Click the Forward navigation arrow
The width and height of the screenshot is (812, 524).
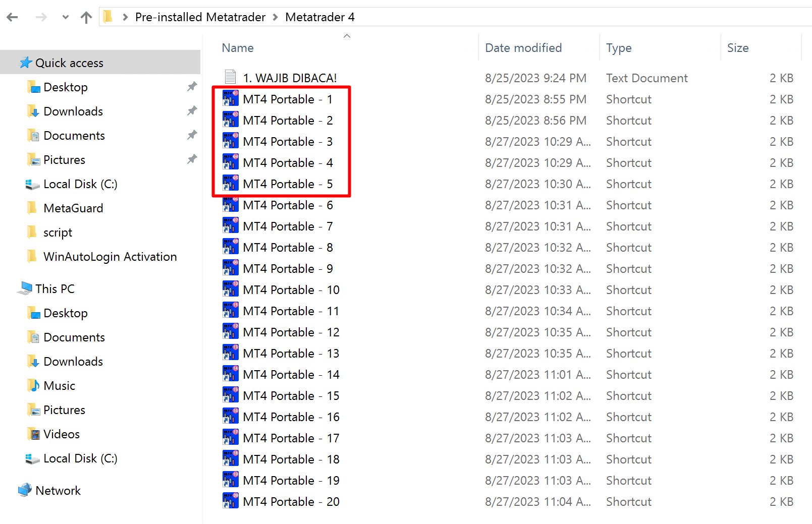tap(41, 17)
